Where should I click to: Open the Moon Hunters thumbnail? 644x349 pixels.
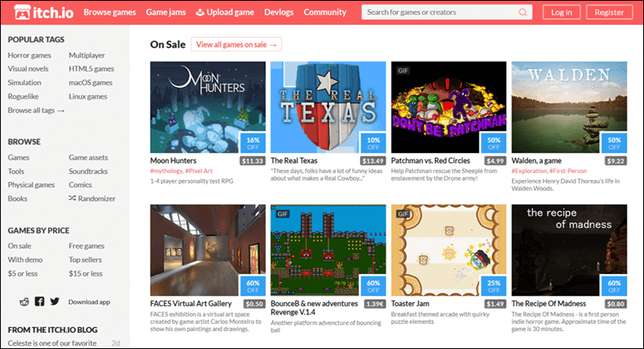click(x=208, y=107)
